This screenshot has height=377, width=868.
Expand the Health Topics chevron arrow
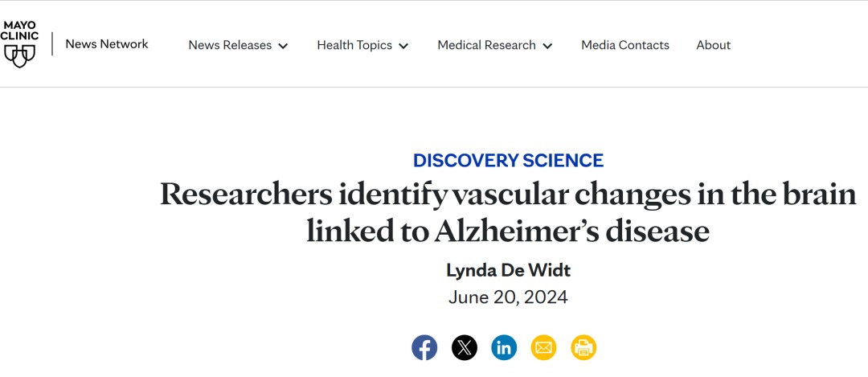[x=403, y=46]
